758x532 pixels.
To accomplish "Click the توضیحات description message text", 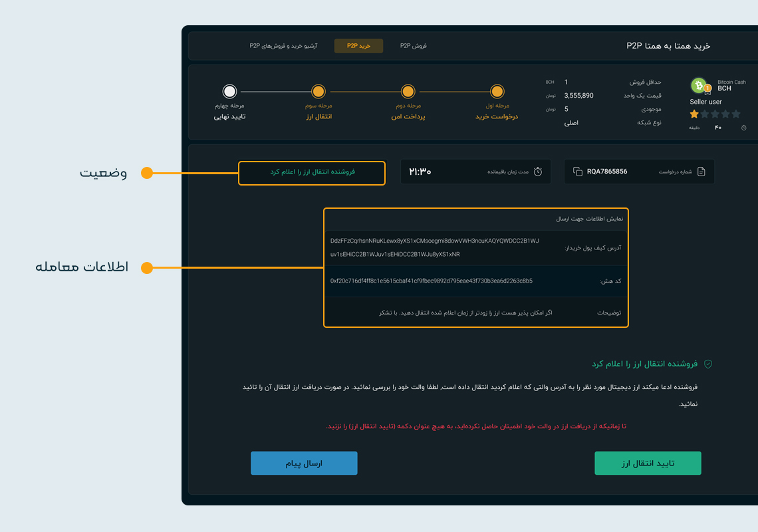I will pos(465,313).
